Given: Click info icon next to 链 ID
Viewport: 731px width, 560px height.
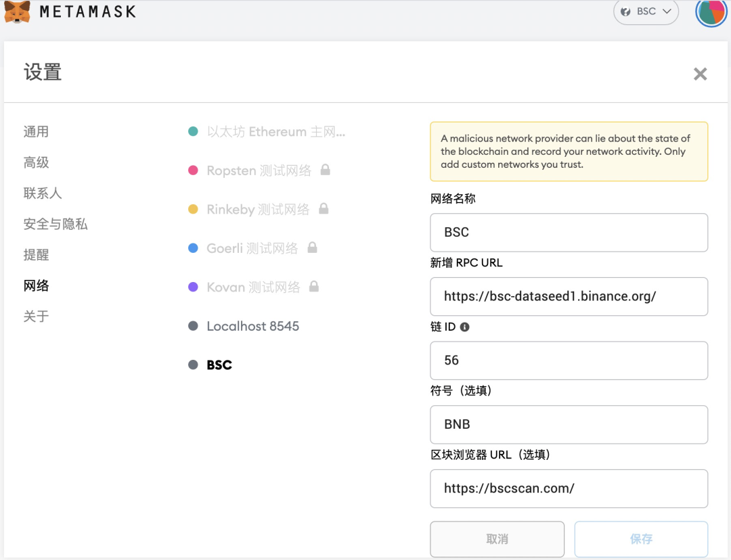Looking at the screenshot, I should coord(464,327).
